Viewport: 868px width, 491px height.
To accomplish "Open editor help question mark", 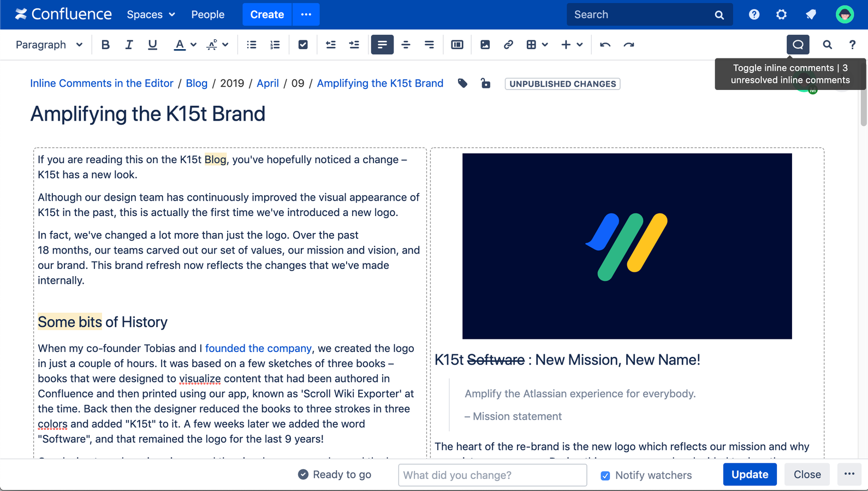I will point(852,45).
